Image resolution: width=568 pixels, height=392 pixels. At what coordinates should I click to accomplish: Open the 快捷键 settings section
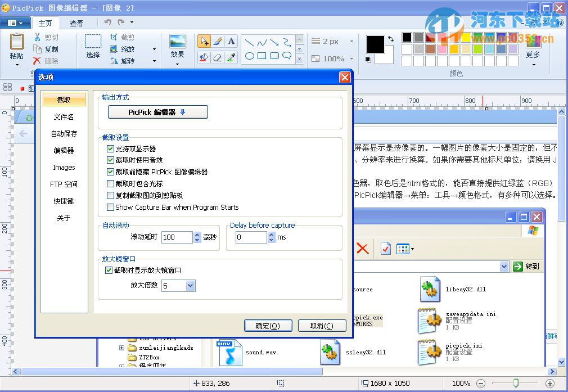(x=64, y=201)
